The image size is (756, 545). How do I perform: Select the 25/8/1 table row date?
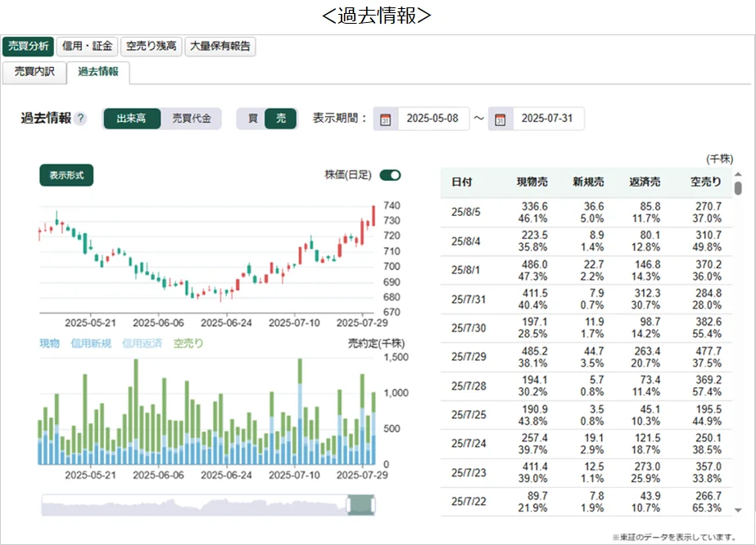point(466,270)
